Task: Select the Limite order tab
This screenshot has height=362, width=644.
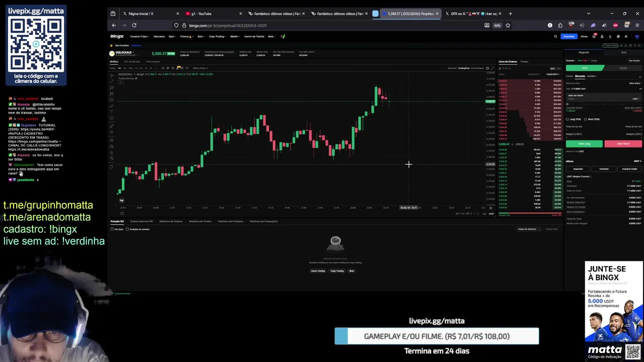Action: point(570,76)
